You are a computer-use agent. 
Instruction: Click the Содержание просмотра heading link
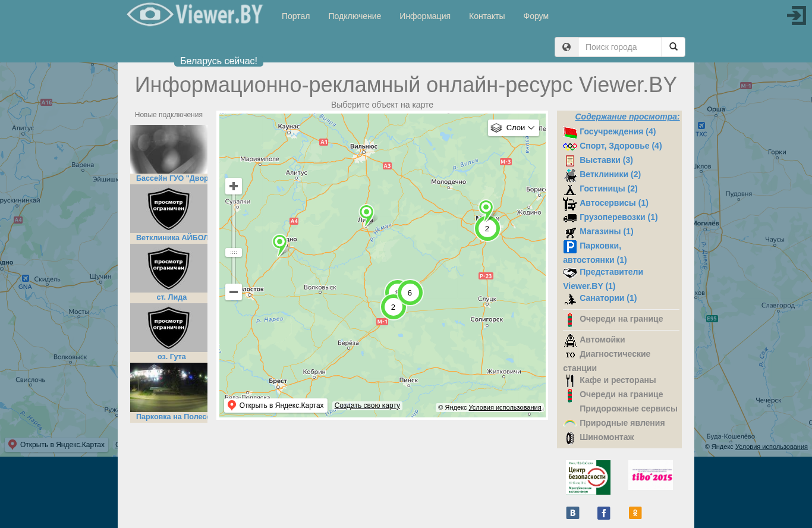627,117
